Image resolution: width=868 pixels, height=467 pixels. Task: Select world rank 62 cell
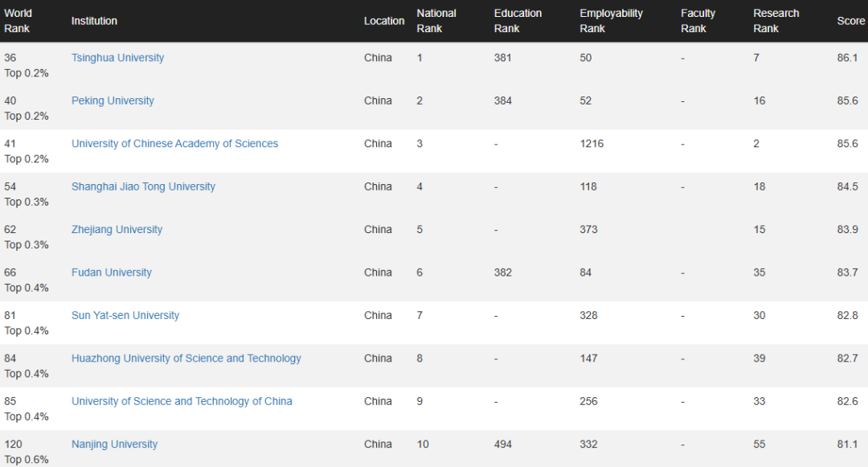(10, 230)
